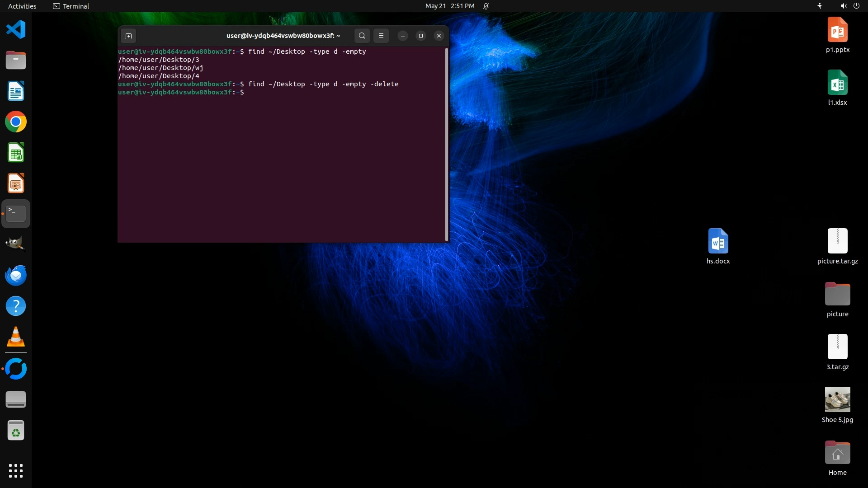Select the Shoe 5.jpg desktop thumbnail

point(837,399)
